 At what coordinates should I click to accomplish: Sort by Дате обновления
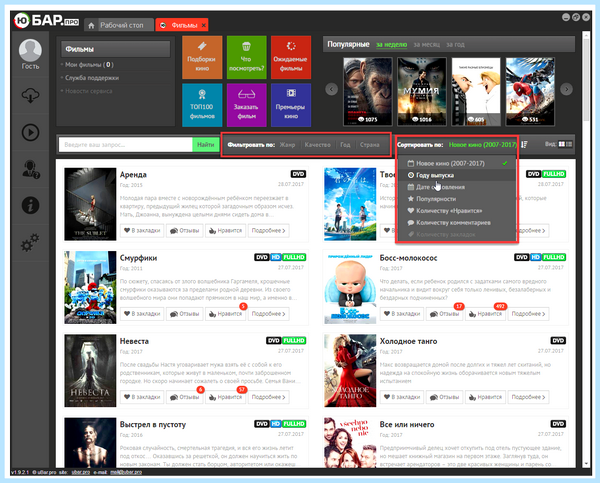[457, 187]
